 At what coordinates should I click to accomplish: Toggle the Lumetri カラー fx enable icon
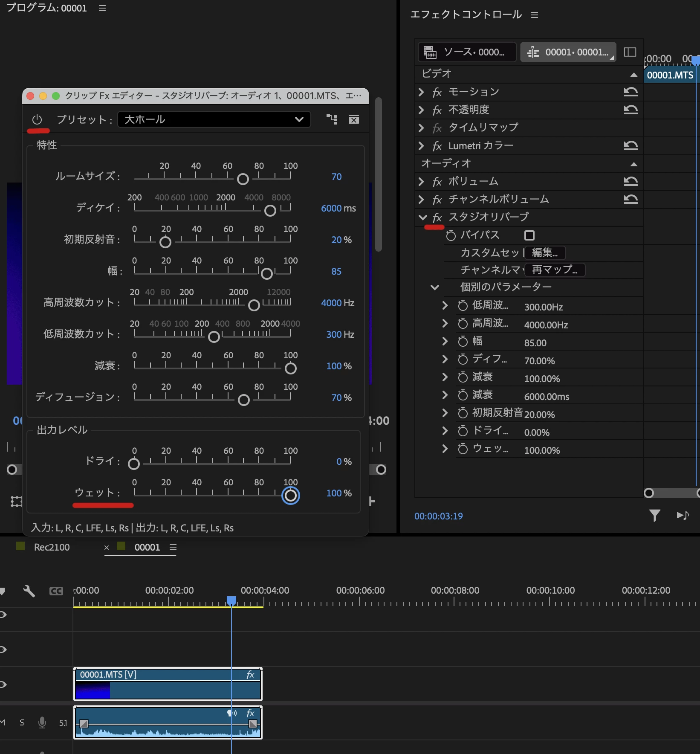pos(437,146)
